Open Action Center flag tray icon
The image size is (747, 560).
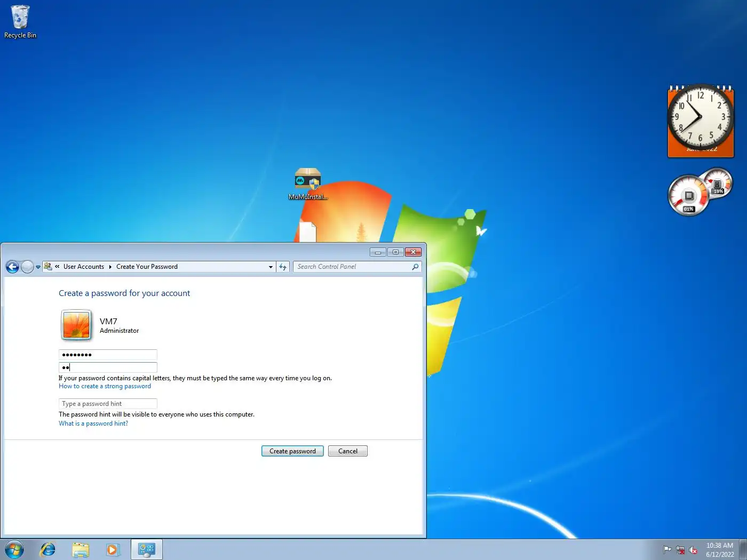point(667,550)
